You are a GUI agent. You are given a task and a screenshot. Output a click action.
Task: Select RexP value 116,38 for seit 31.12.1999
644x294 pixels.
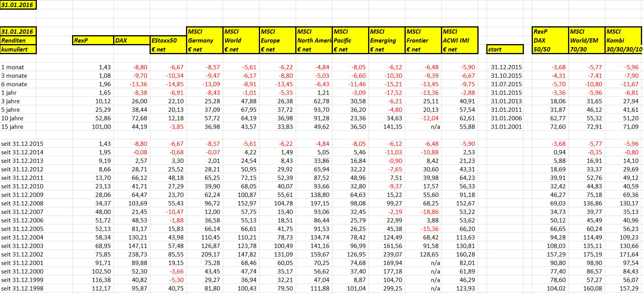coord(101,280)
